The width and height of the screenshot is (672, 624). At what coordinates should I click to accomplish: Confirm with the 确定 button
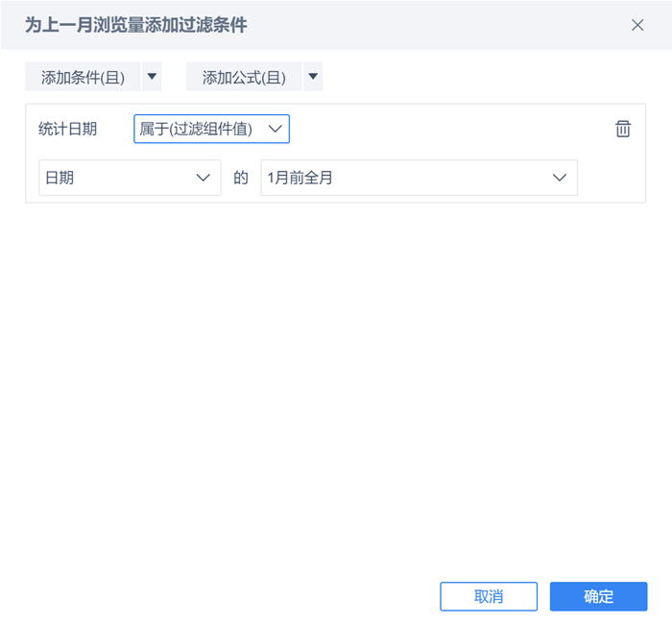coord(598,596)
